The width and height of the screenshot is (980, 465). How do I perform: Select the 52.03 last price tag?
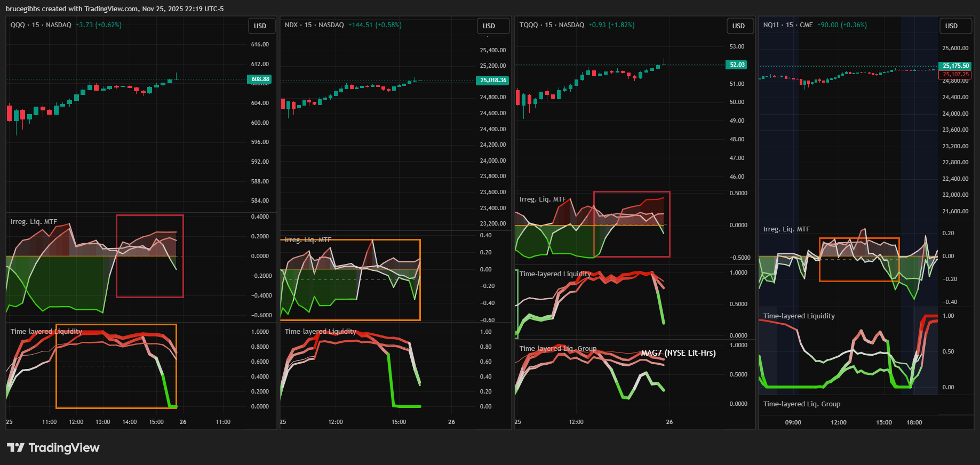737,65
